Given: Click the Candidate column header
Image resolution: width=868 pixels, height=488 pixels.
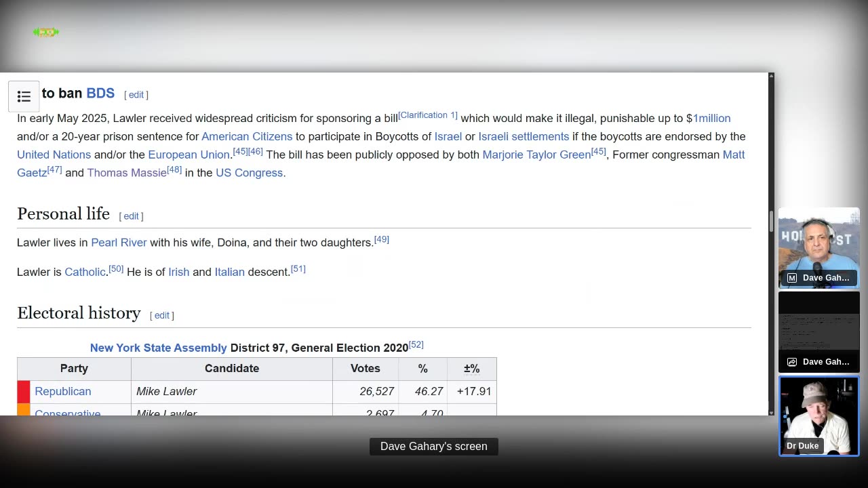Looking at the screenshot, I should coord(232,369).
